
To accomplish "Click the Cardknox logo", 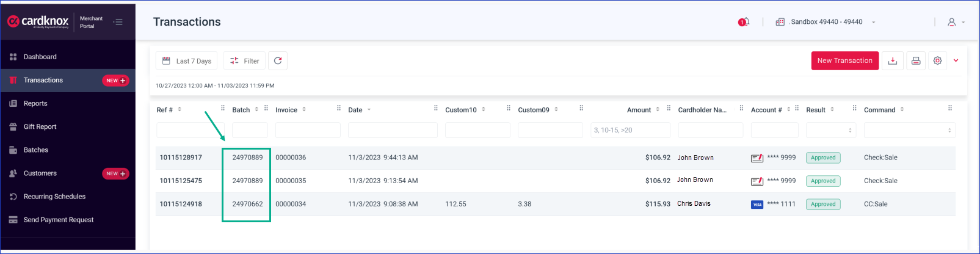I will tap(38, 21).
